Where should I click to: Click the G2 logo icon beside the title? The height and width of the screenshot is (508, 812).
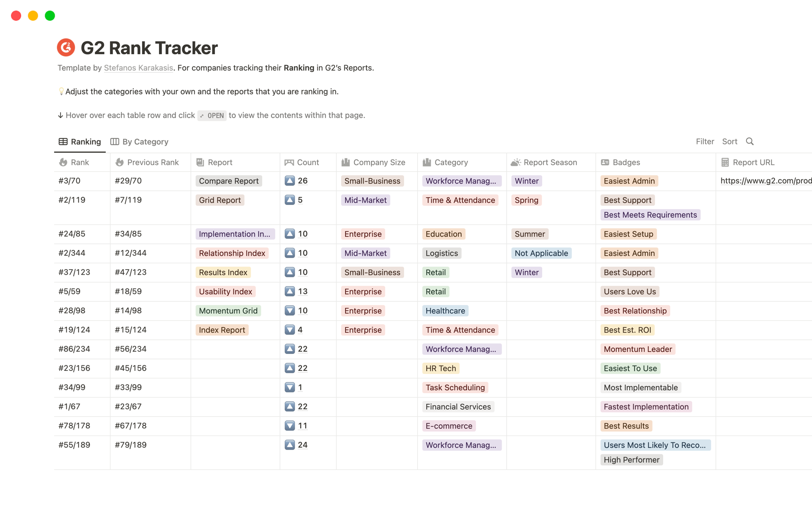click(66, 47)
